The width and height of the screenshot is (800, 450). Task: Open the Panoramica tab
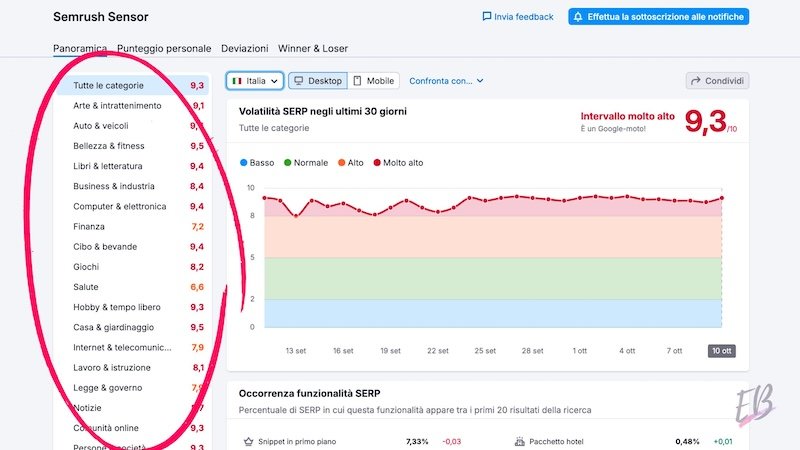(x=80, y=48)
